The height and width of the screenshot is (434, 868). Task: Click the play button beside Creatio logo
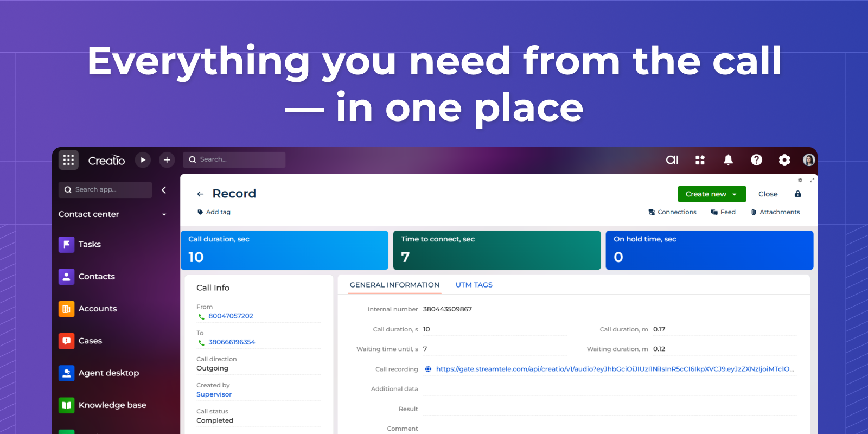(x=143, y=160)
